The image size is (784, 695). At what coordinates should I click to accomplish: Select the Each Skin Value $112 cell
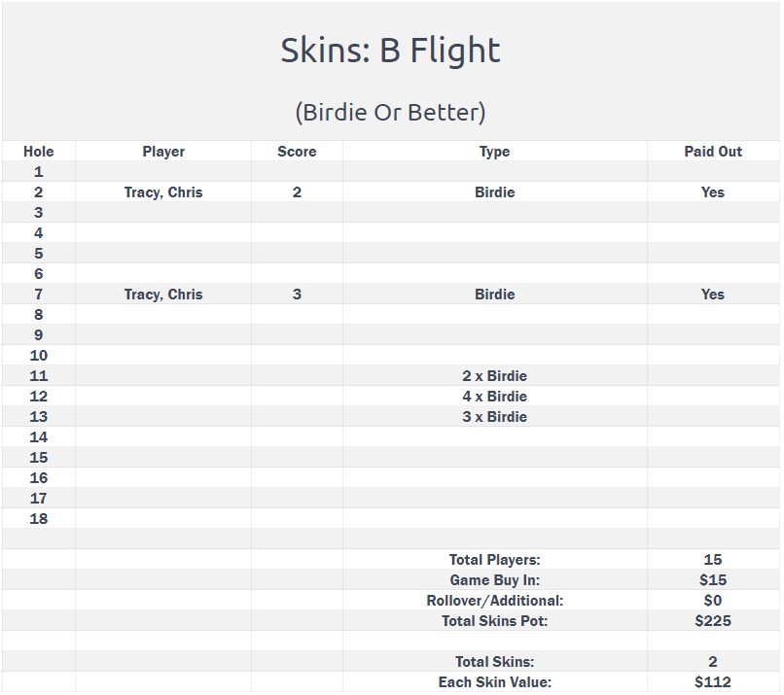click(713, 682)
